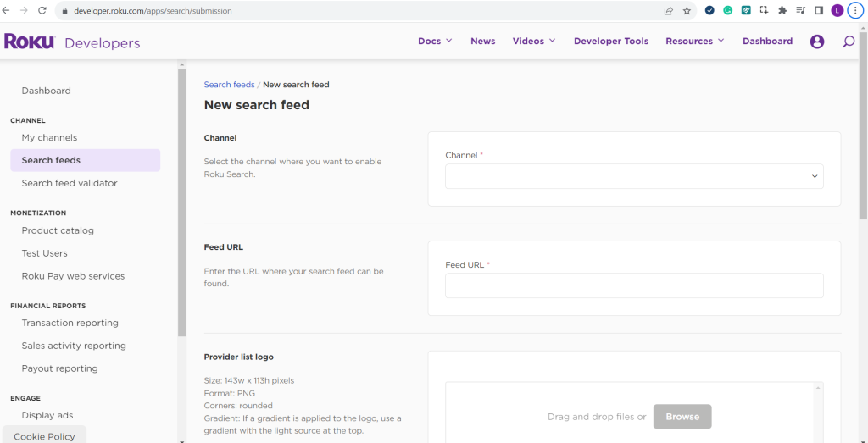This screenshot has height=443, width=868.
Task: Click the Grammarly extension icon
Action: coord(727,11)
